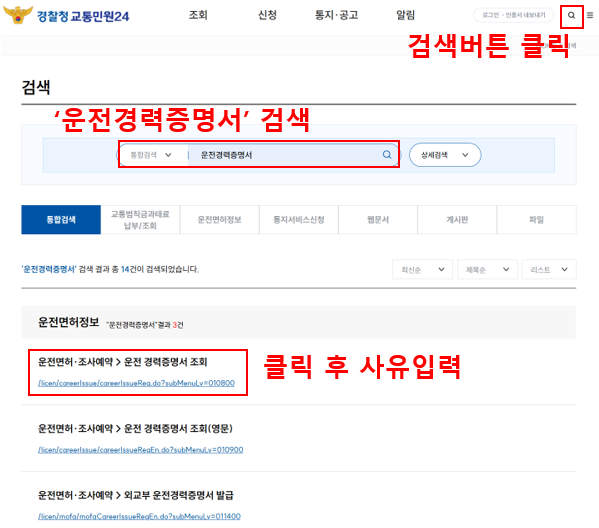Open the hamburger menu icon
This screenshot has width=599, height=528.
tap(590, 15)
